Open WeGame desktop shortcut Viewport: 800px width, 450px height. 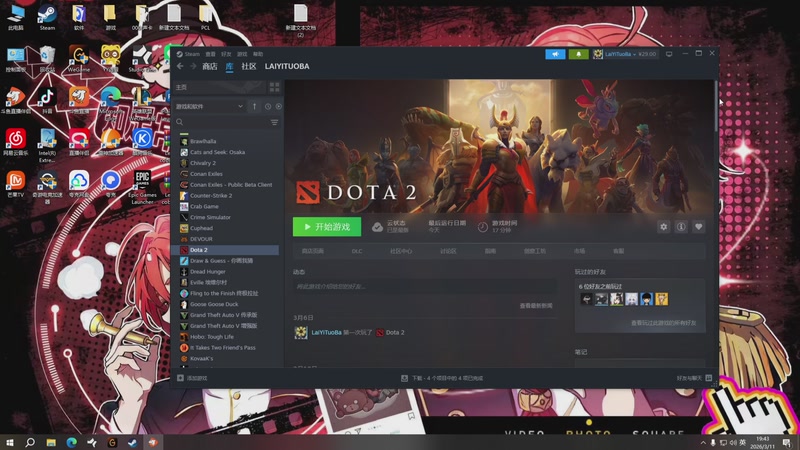tap(79, 59)
